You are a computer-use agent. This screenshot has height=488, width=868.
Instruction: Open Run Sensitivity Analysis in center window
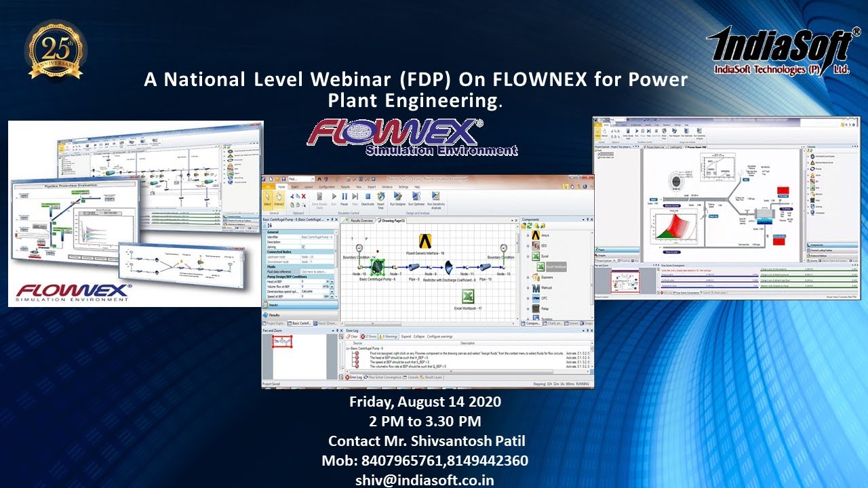436,201
